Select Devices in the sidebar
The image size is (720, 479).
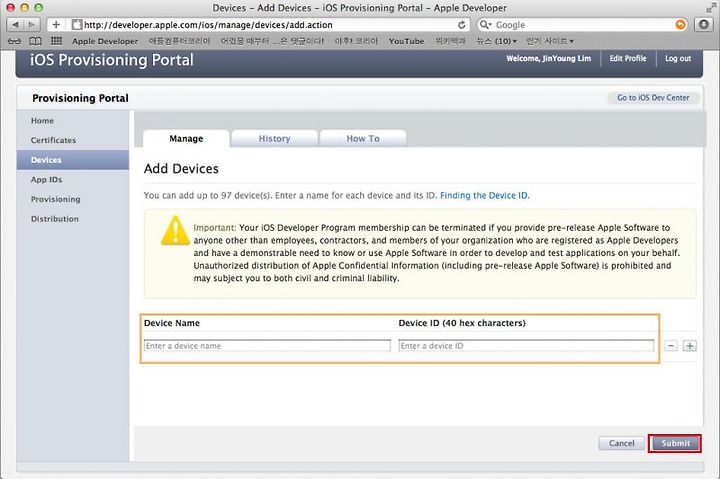(x=73, y=160)
